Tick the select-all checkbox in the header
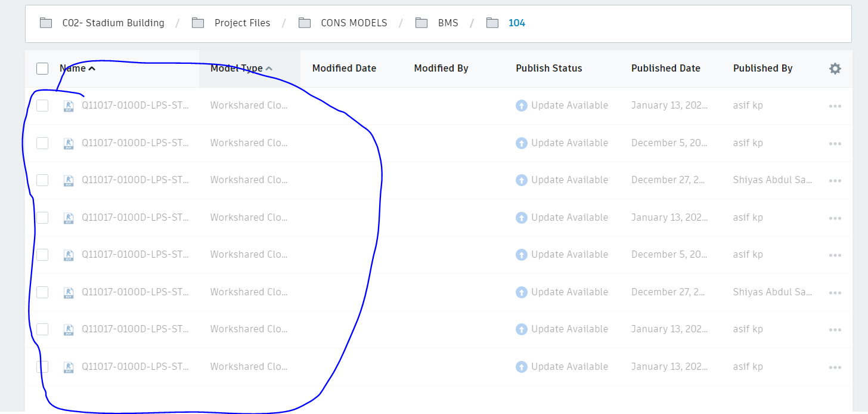868x414 pixels. click(x=42, y=69)
